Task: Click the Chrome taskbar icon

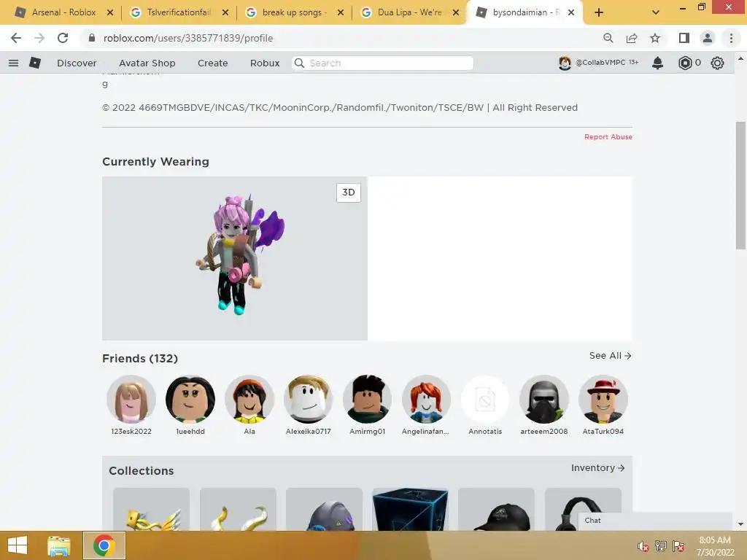Action: tap(104, 545)
